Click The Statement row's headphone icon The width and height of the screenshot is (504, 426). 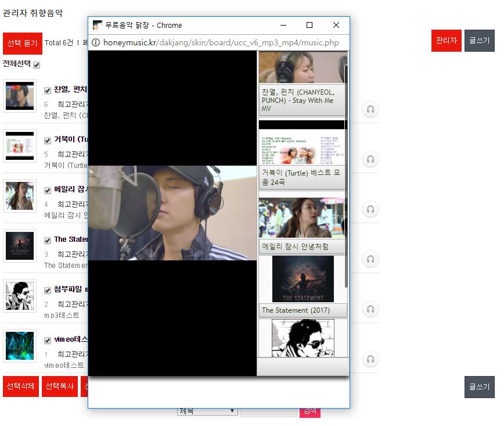(370, 259)
